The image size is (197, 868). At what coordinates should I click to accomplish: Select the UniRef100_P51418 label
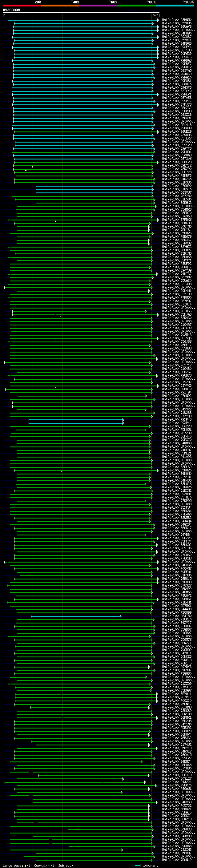[177, 125]
